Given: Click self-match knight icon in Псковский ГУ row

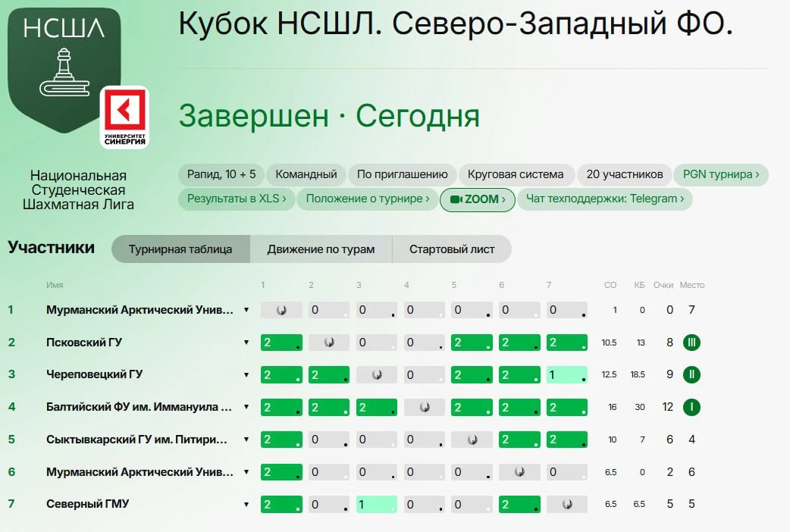Looking at the screenshot, I should (x=329, y=343).
